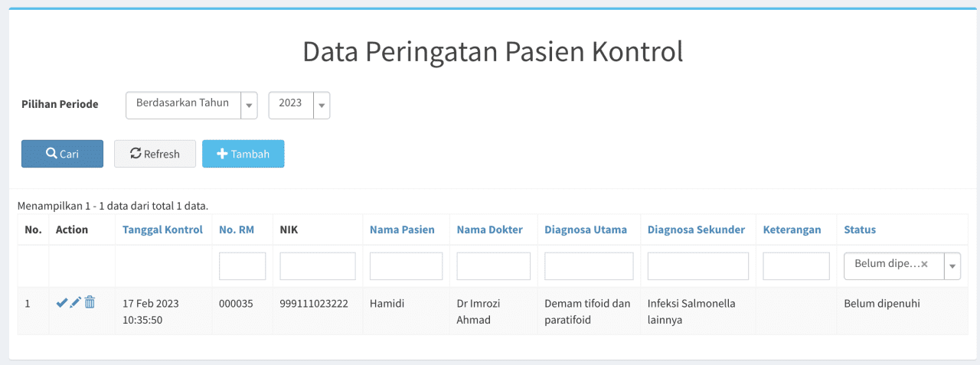Sort by Diagnosa Utama column header

pos(586,230)
